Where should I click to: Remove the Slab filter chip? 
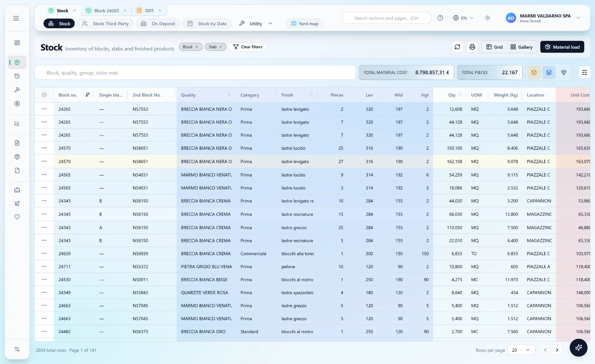pyautogui.click(x=220, y=47)
